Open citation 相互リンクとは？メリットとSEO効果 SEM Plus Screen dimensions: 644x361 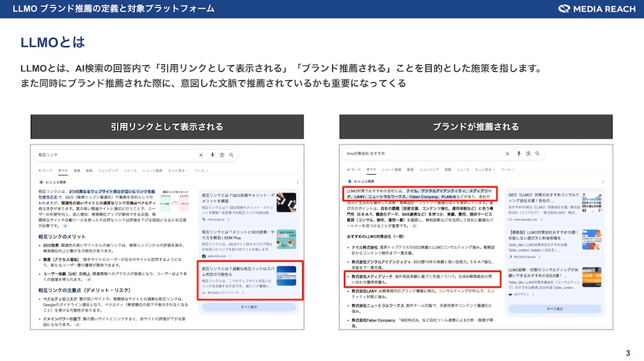point(238,235)
